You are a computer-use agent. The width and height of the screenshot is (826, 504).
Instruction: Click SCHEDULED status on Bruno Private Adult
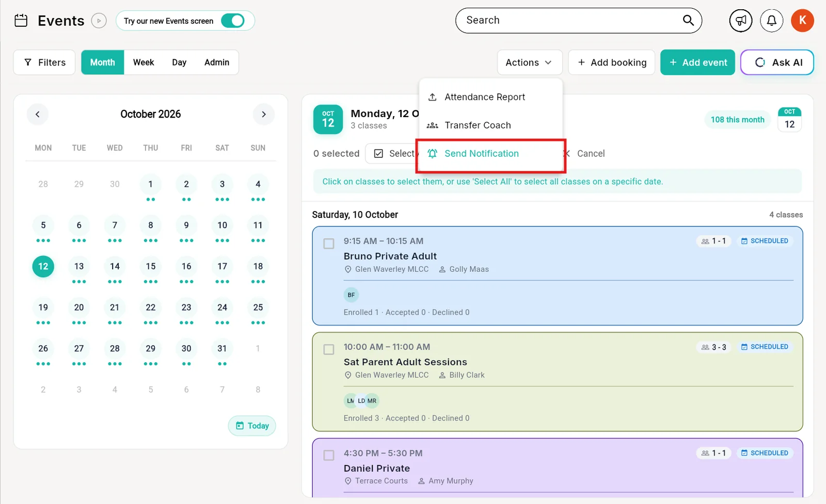pos(765,241)
